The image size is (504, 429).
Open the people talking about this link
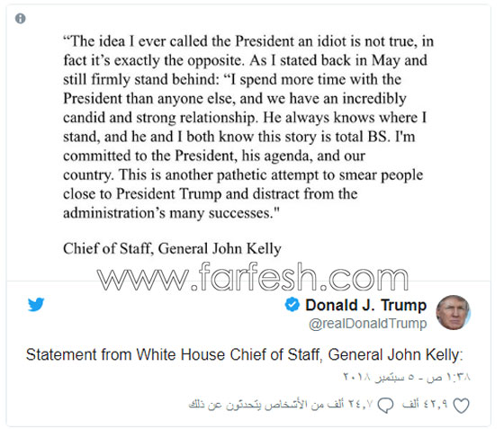click(281, 405)
